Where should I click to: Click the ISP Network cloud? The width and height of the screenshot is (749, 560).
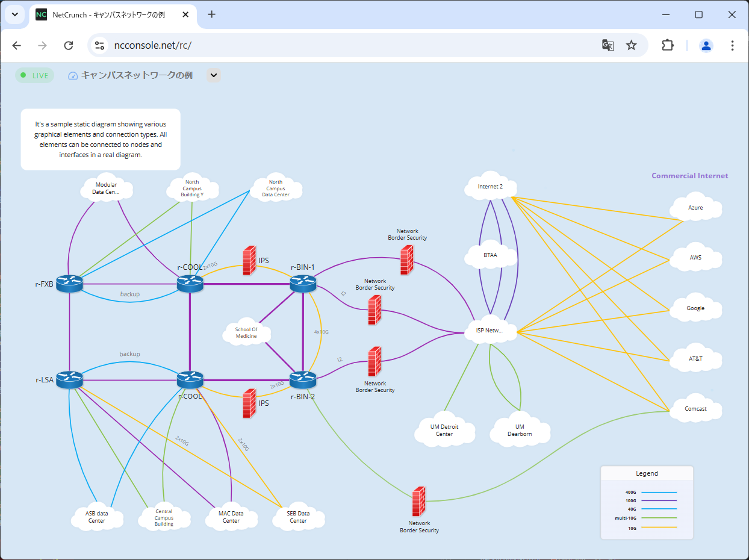click(x=491, y=330)
